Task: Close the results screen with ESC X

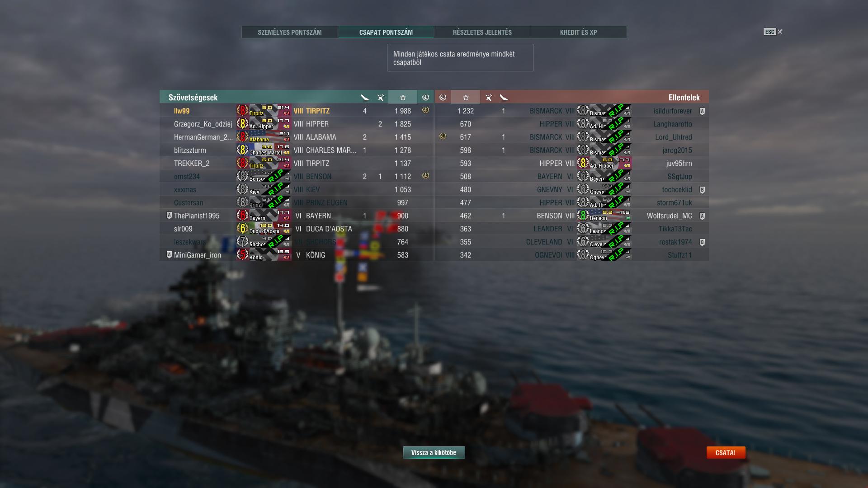Action: (773, 32)
